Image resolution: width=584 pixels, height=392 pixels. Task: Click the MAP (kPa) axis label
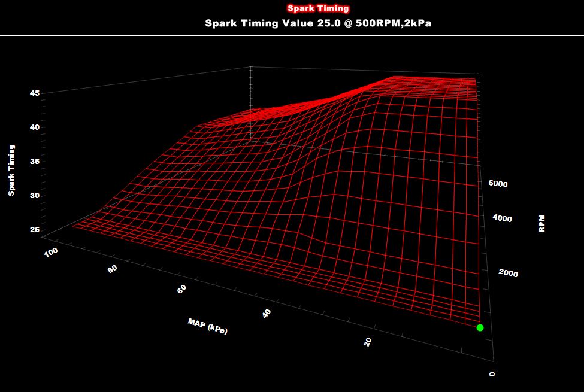(x=207, y=326)
